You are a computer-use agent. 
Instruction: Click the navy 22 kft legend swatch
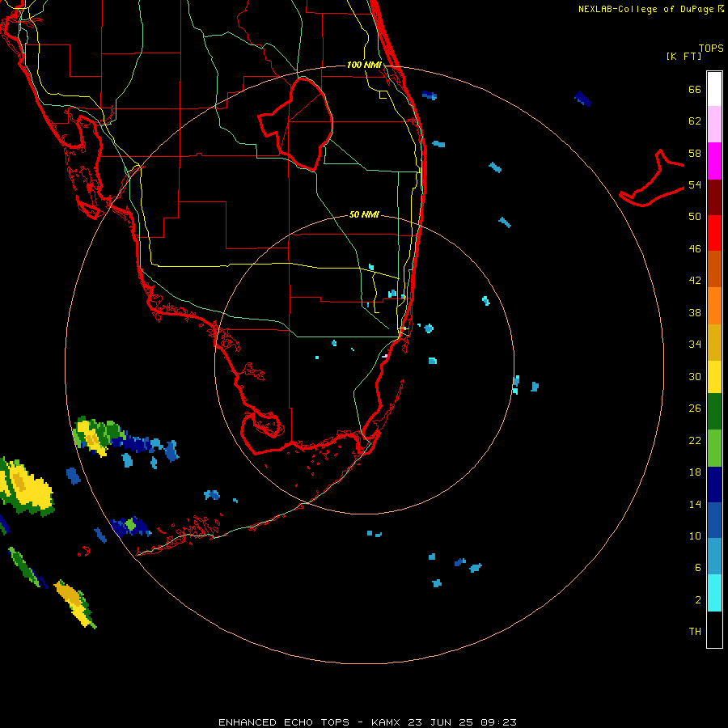714,485
